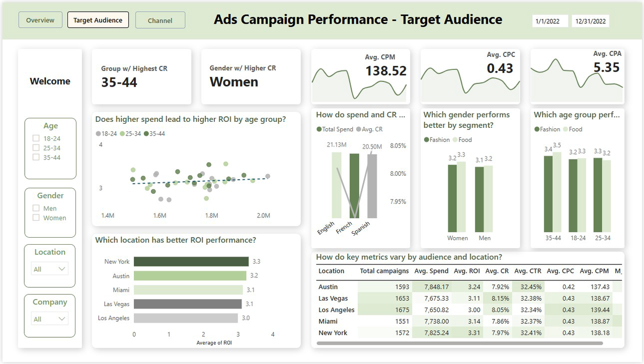
Task: Open the Company dropdown filter
Action: click(x=49, y=319)
